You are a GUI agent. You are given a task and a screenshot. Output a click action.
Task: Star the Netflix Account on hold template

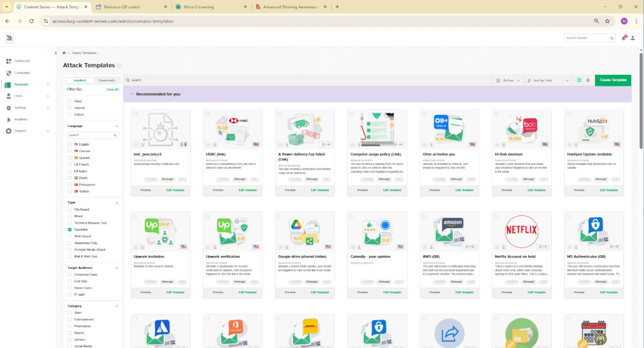click(x=497, y=247)
